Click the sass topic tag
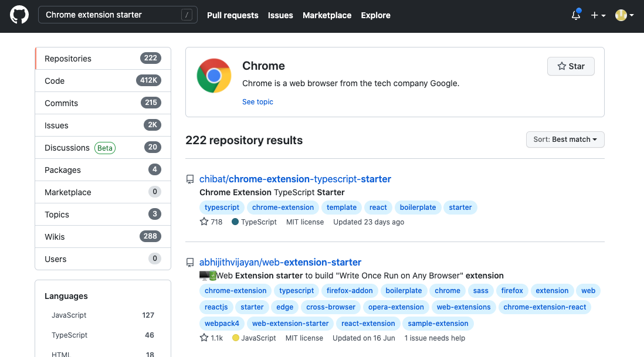 click(x=480, y=291)
